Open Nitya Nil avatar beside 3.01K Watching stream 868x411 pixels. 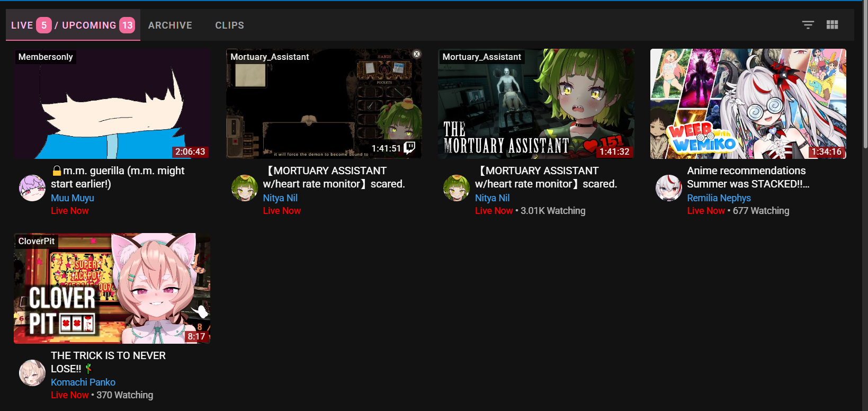coord(457,188)
